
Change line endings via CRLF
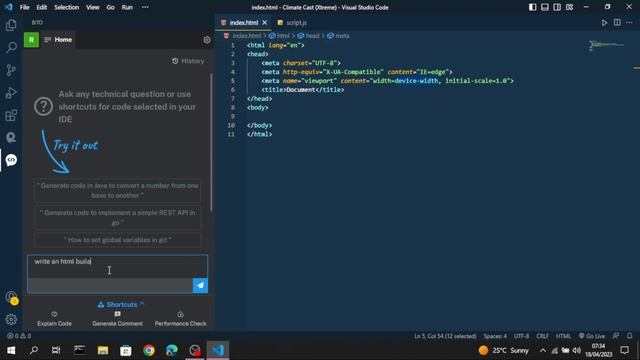click(542, 336)
